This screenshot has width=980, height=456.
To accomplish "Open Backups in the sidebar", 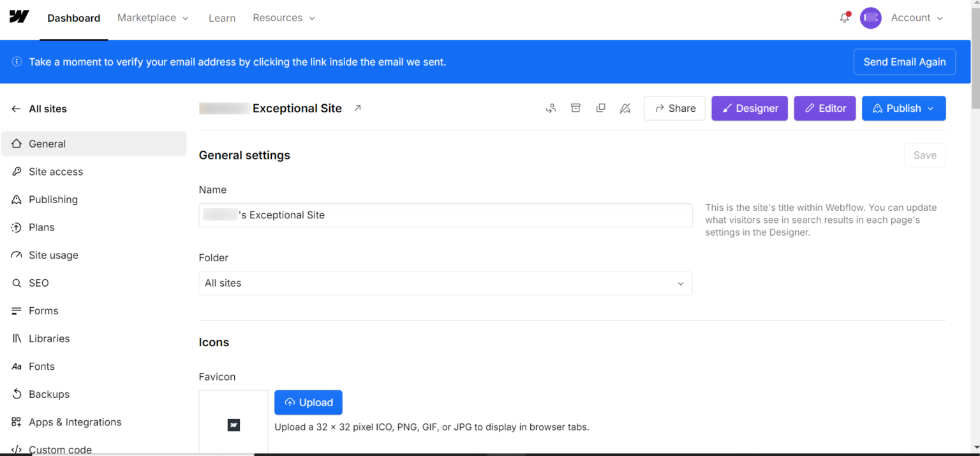I will point(48,394).
